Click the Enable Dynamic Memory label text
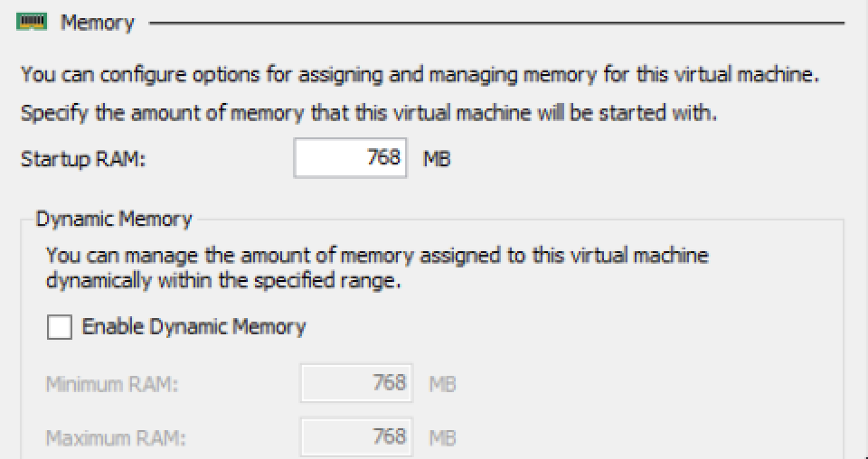The height and width of the screenshot is (459, 868). click(193, 327)
